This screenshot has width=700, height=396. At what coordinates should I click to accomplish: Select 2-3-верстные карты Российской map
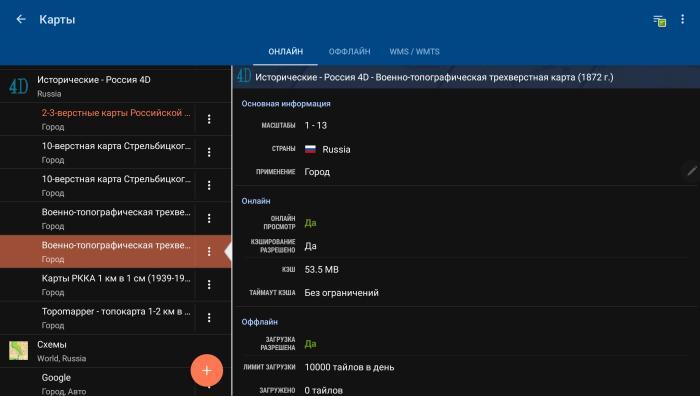97,119
